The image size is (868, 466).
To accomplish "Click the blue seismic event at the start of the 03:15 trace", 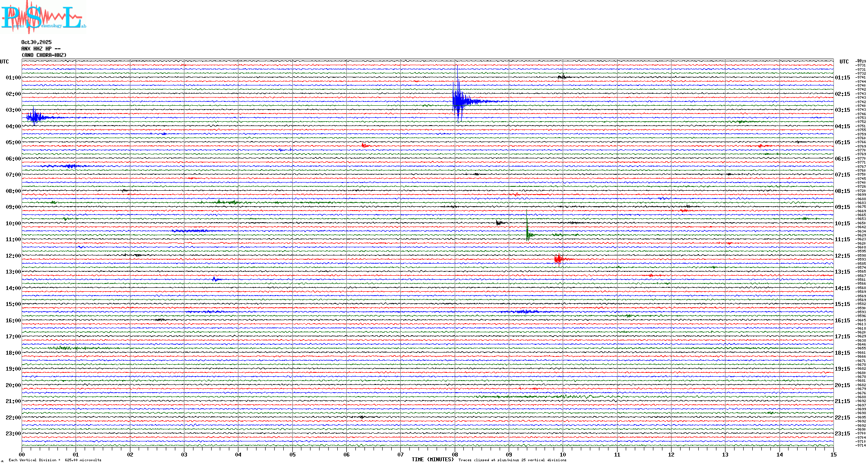I will point(35,117).
